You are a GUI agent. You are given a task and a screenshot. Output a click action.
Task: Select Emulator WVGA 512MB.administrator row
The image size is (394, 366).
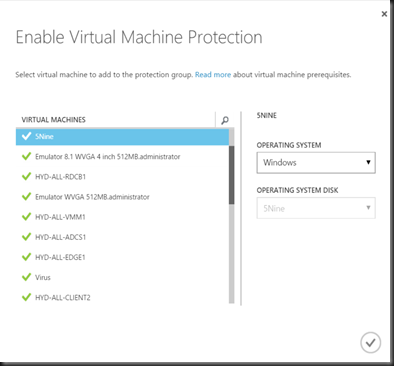coord(122,197)
